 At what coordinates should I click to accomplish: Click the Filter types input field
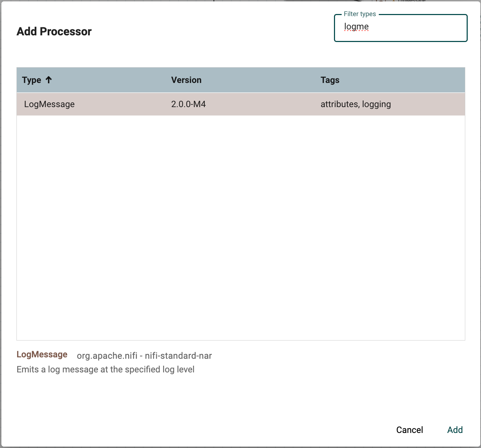coord(401,28)
